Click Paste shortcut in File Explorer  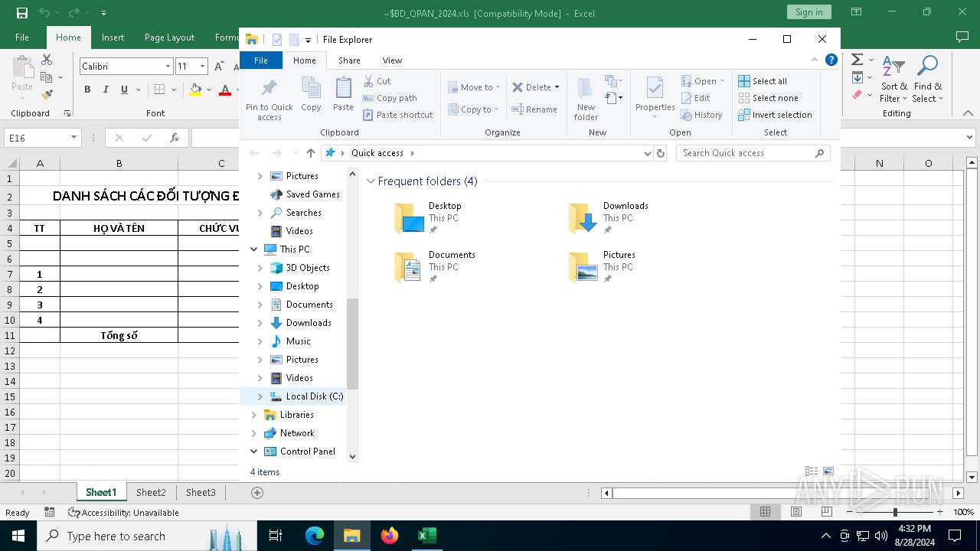[397, 115]
